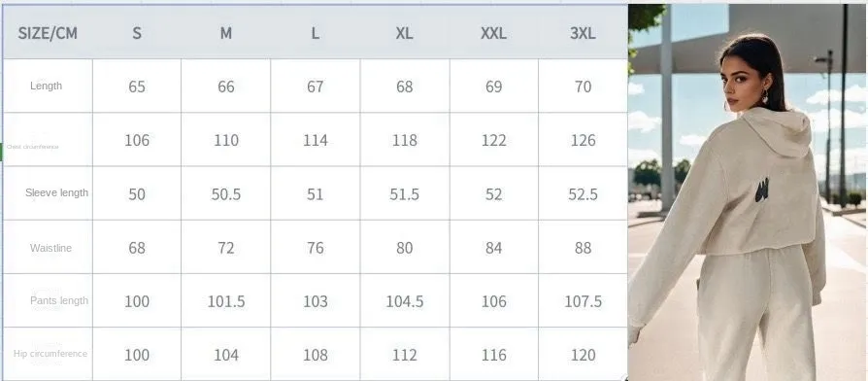Click the SIZE/CM header cell
The width and height of the screenshot is (868, 381).
tap(48, 33)
